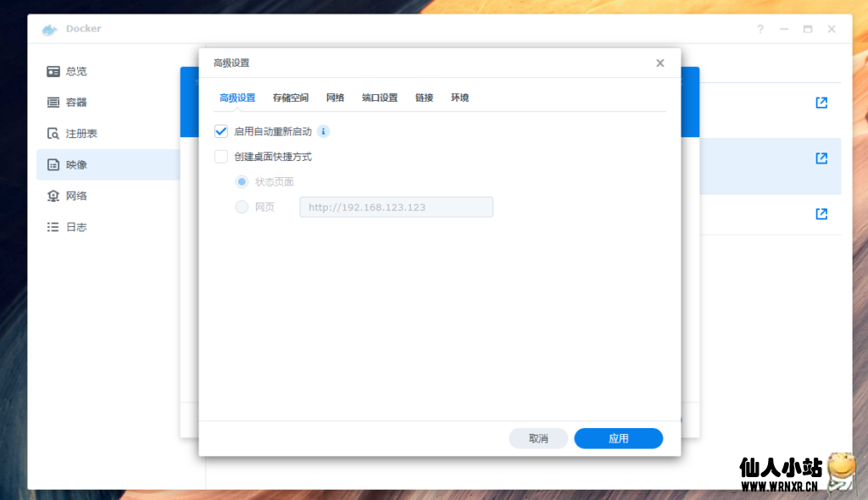Click the 应用 apply button

click(x=618, y=438)
